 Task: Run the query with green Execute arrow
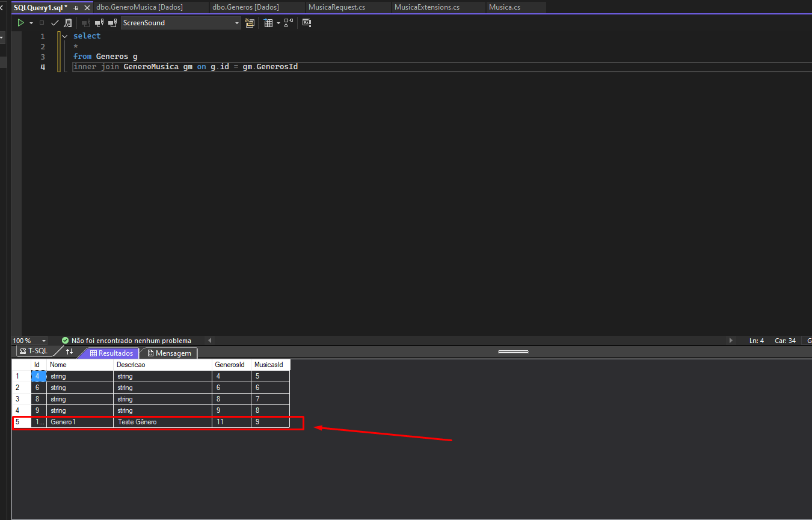[x=20, y=23]
